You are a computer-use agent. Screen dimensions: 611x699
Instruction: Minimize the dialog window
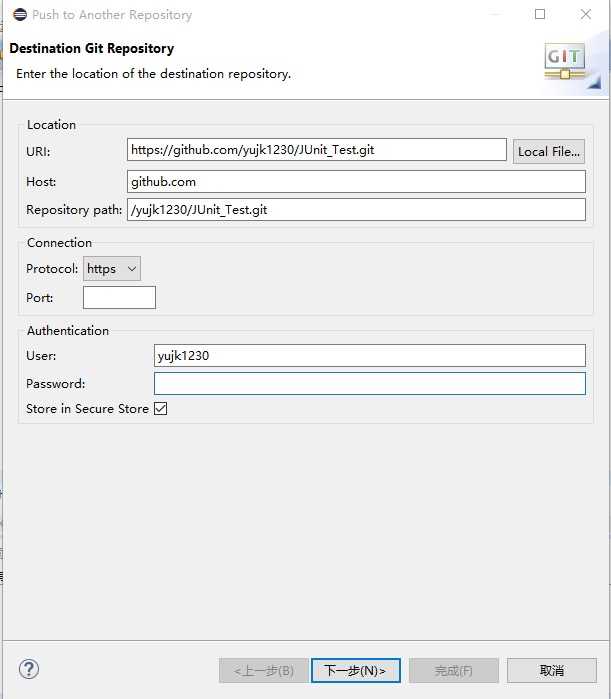pos(494,15)
